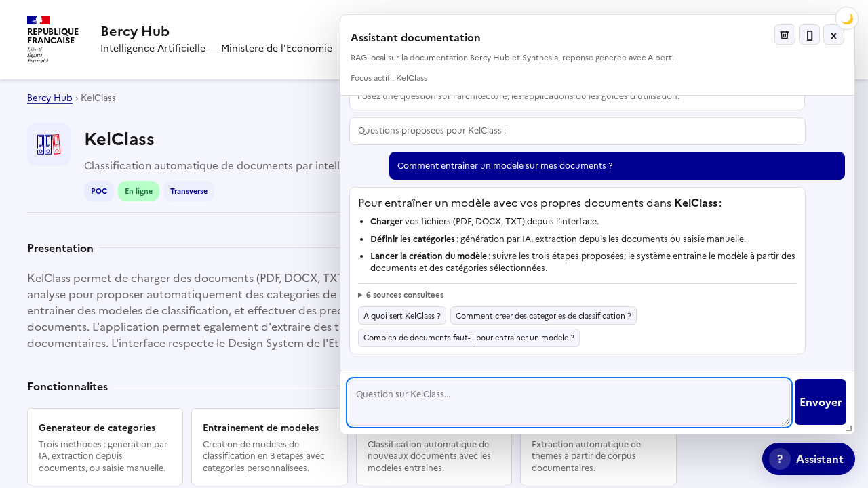The image size is (868, 488).
Task: Open the Bercy Hub breadcrumb link
Action: pyautogui.click(x=50, y=98)
